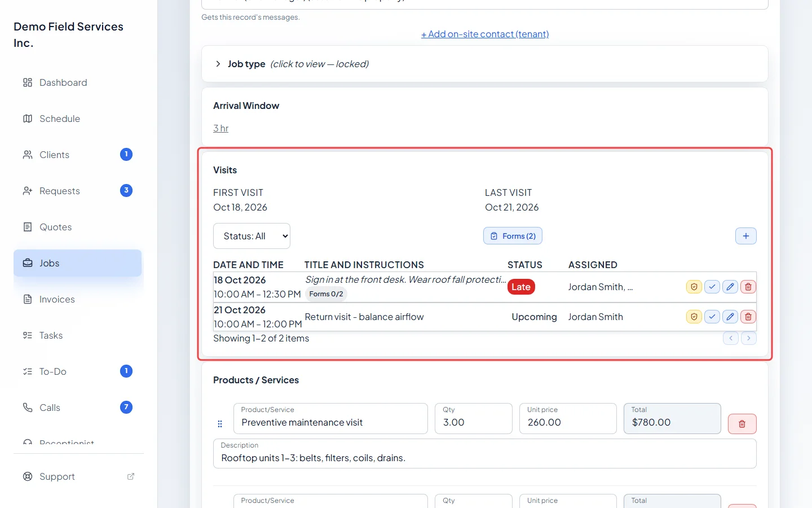Select Jobs in the sidebar
The image size is (812, 508).
coord(78,263)
